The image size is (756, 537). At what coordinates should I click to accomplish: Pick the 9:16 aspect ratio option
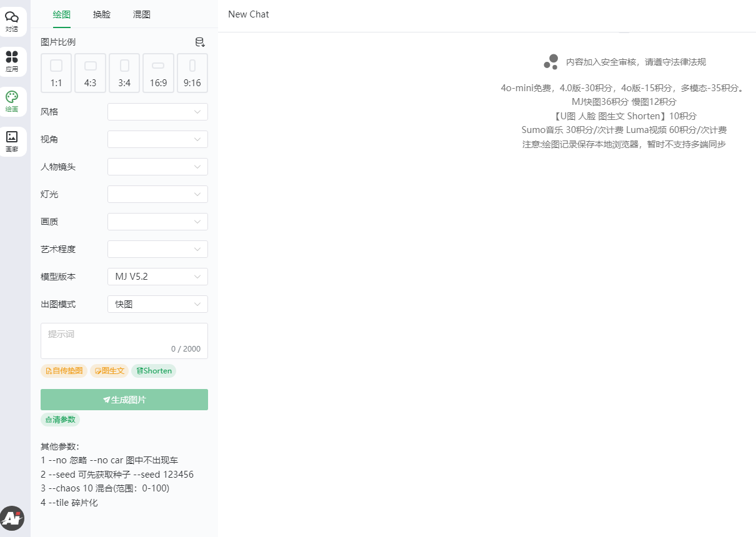point(192,73)
